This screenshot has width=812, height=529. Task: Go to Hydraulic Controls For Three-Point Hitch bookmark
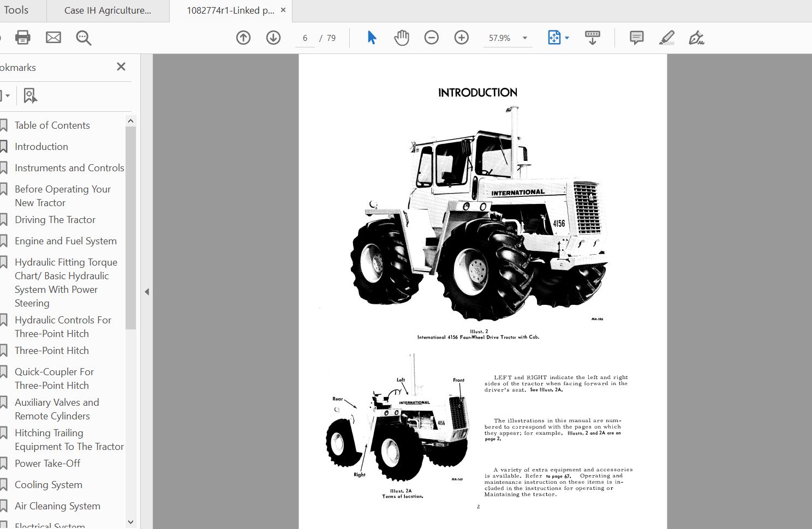click(63, 327)
